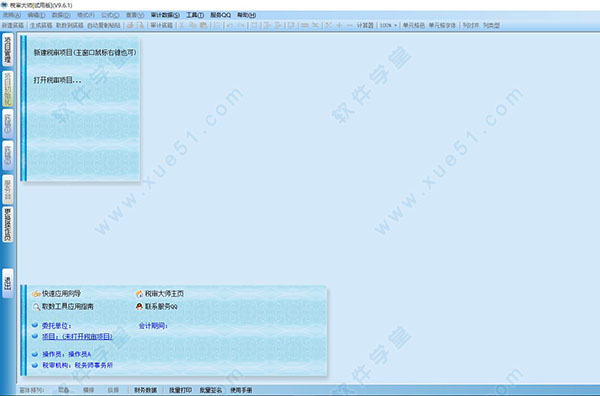Screen dimensions: 600x396
Task: Open the 100% zoom dropdown
Action: click(388, 26)
